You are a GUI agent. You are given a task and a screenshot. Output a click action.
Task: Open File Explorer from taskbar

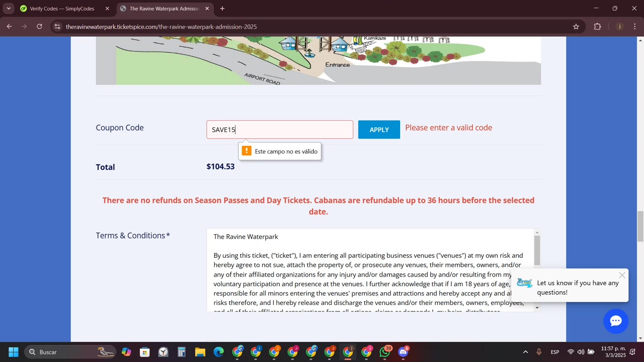[x=200, y=352]
